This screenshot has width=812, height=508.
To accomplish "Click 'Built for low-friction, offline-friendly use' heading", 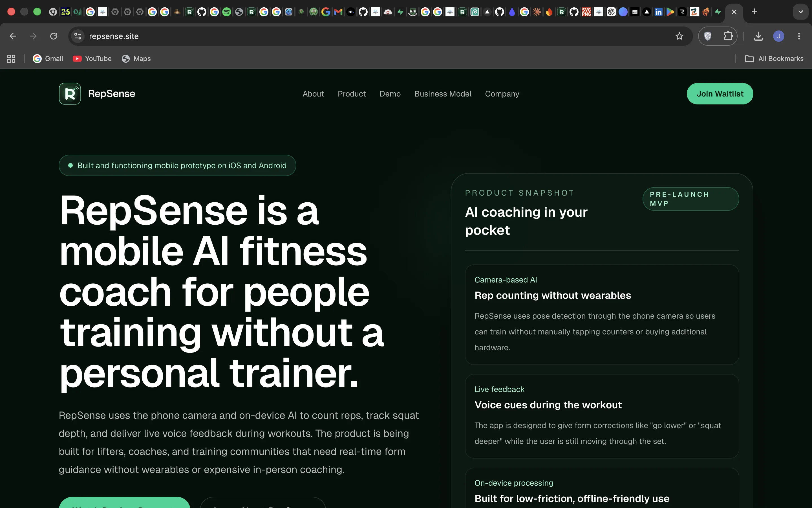I will click(572, 499).
